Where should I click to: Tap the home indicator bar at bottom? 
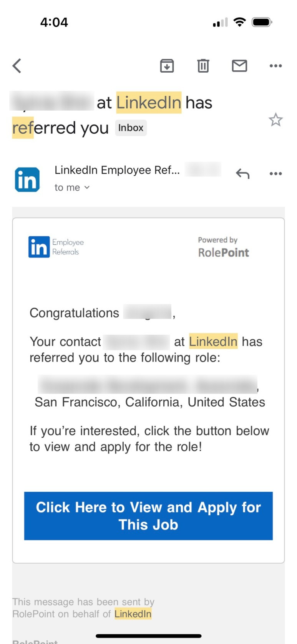tap(148, 636)
